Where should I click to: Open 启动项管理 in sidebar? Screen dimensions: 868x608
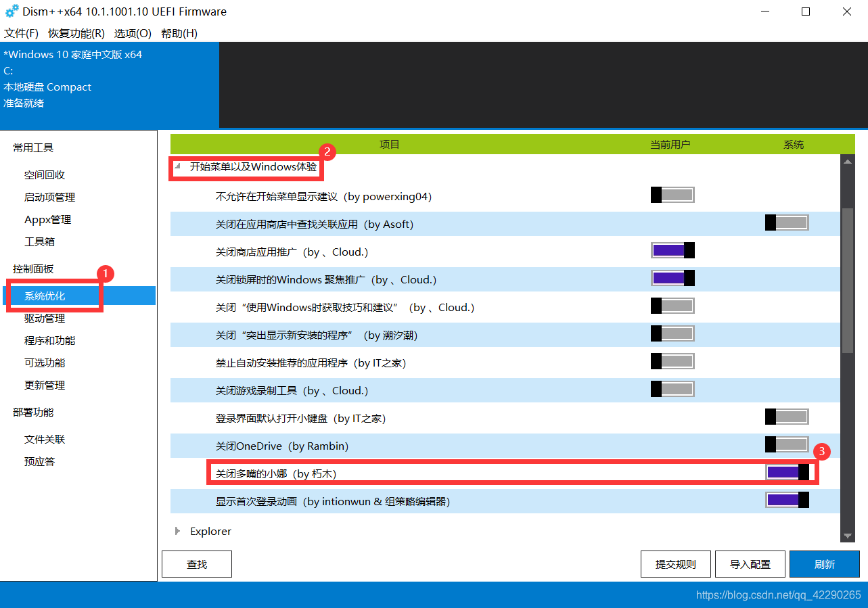[49, 197]
